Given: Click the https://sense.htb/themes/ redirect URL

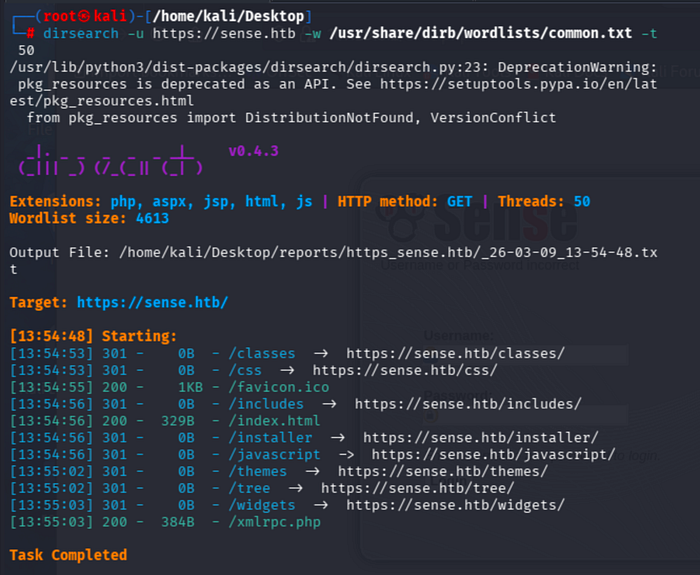Looking at the screenshot, I should (442, 471).
